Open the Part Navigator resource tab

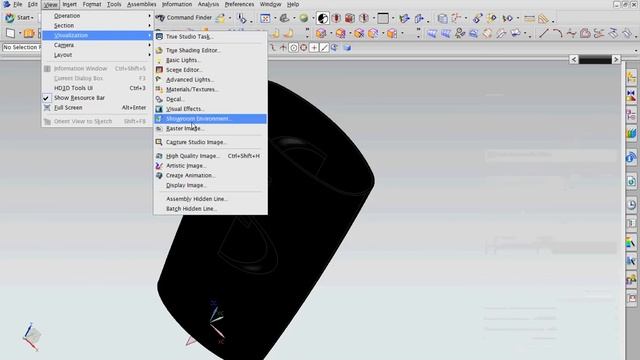[631, 115]
